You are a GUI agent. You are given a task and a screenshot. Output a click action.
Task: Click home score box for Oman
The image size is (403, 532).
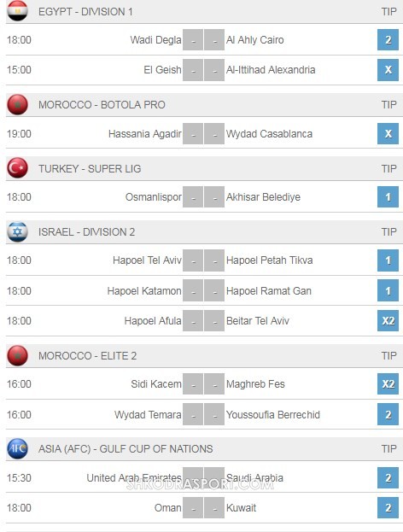(x=193, y=508)
